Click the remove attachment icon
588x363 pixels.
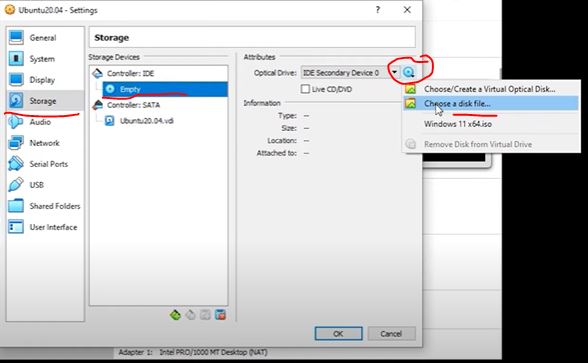click(x=220, y=315)
